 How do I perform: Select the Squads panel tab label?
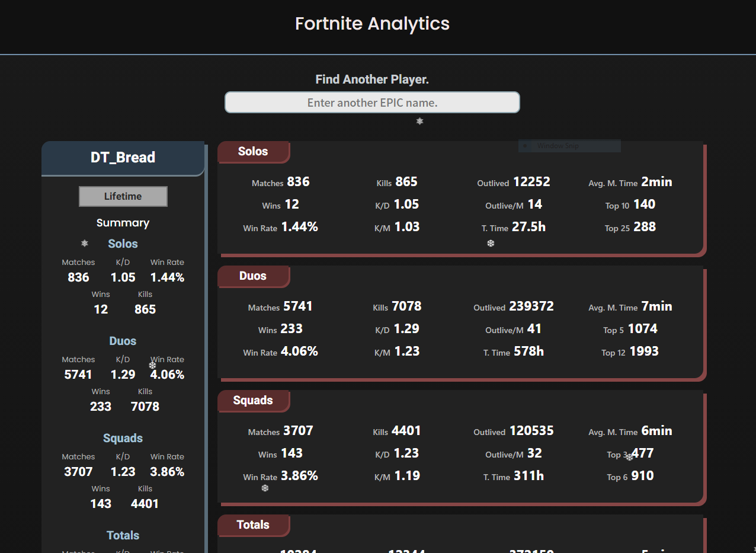point(253,401)
